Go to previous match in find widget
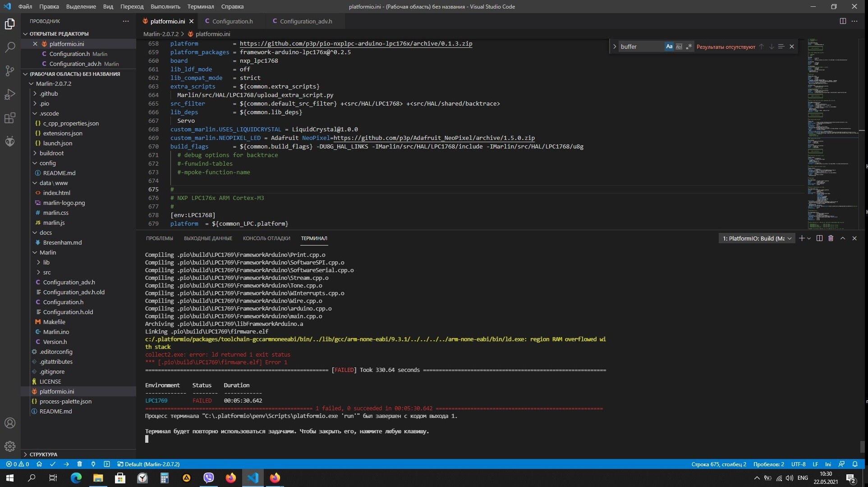This screenshot has height=487, width=868. tap(761, 46)
